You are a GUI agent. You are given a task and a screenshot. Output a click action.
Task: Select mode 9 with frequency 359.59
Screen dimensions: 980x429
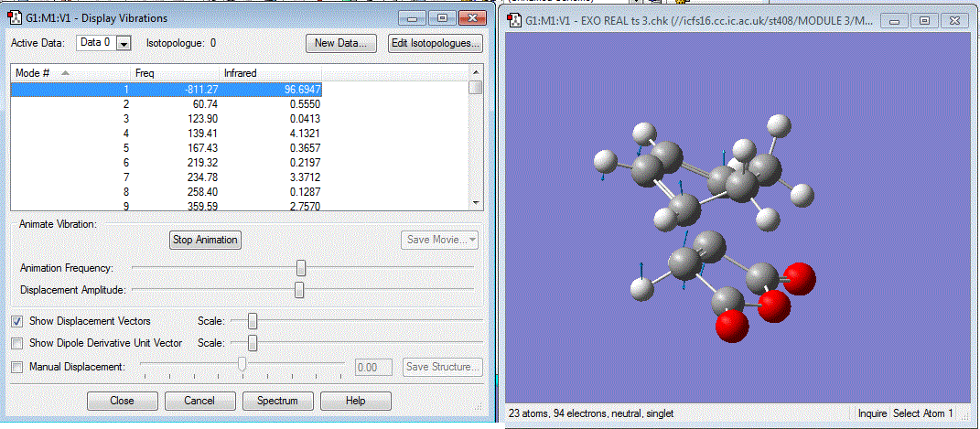tap(167, 204)
